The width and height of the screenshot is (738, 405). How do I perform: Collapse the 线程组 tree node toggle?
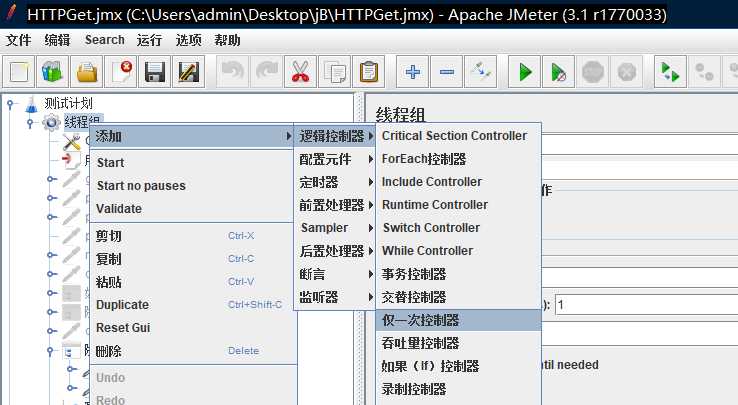click(30, 123)
